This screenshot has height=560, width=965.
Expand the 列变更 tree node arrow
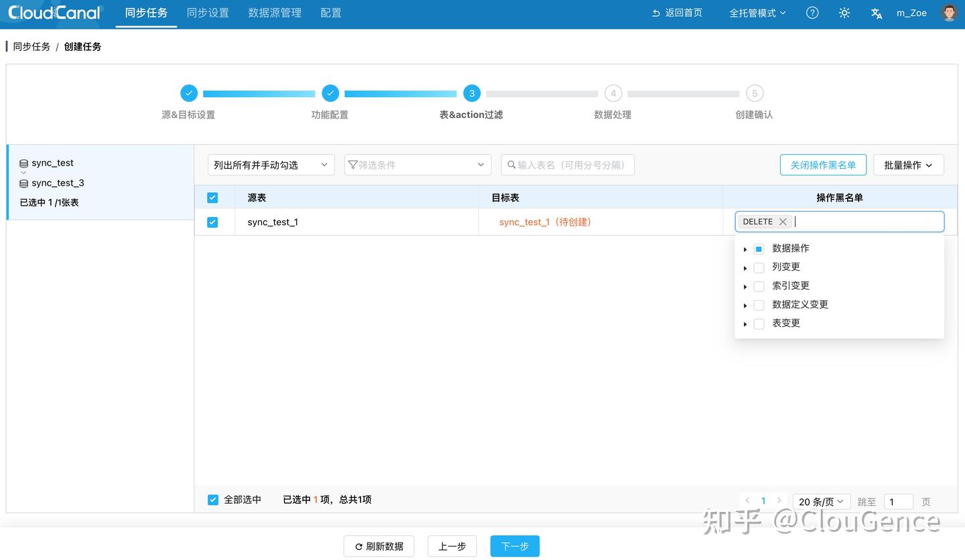(745, 268)
